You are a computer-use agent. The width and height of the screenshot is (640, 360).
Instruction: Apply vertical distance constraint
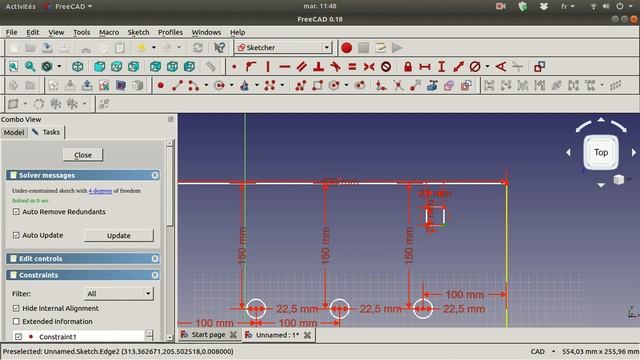click(441, 67)
